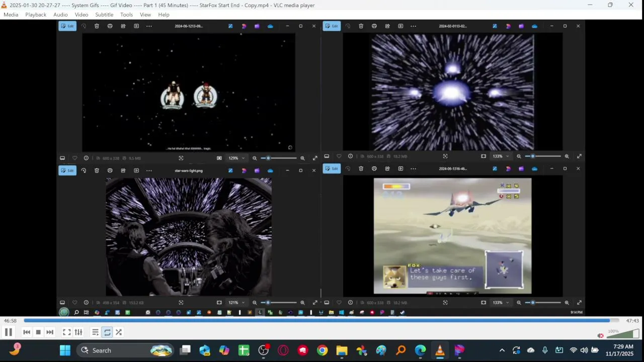Screen dimensions: 644x362
Task: Favorite the image in the star-wars-light.png window
Action: click(x=74, y=303)
